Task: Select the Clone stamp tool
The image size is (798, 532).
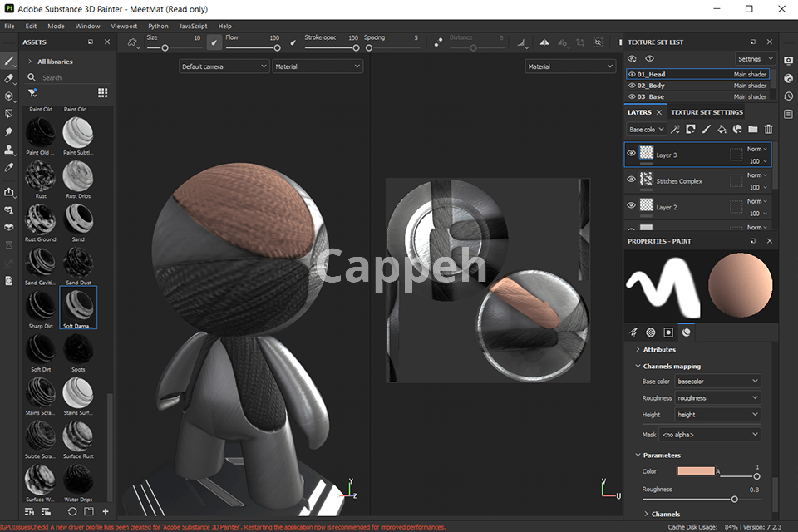Action: (x=9, y=150)
